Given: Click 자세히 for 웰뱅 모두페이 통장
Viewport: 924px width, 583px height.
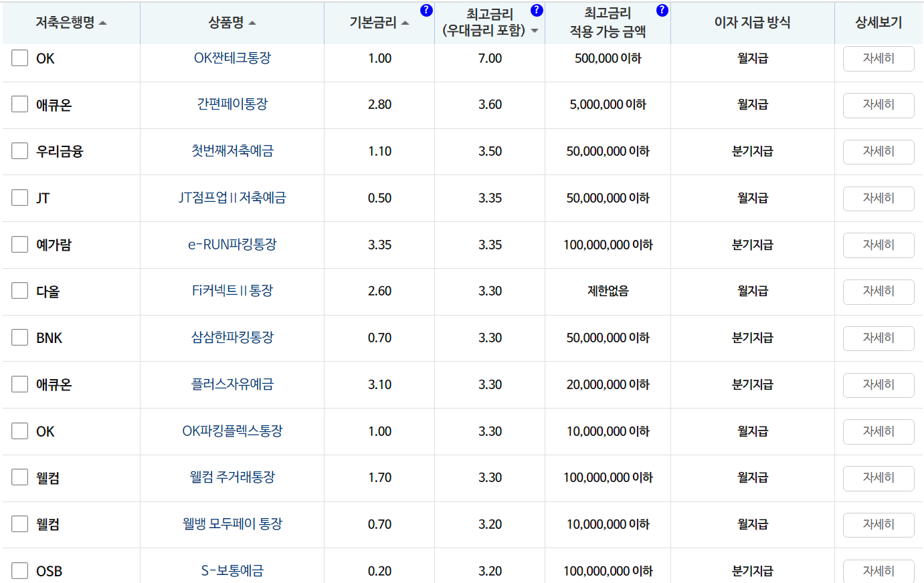Looking at the screenshot, I should 879,525.
